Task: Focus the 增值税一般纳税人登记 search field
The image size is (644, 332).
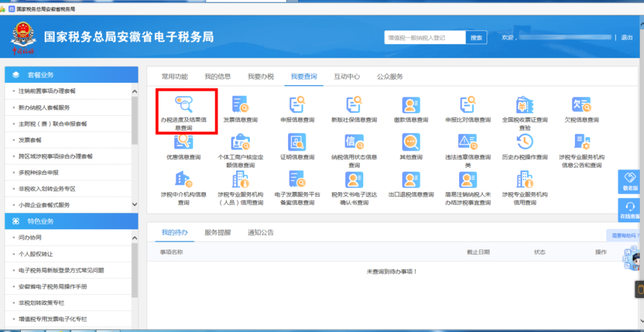Action: [x=425, y=38]
